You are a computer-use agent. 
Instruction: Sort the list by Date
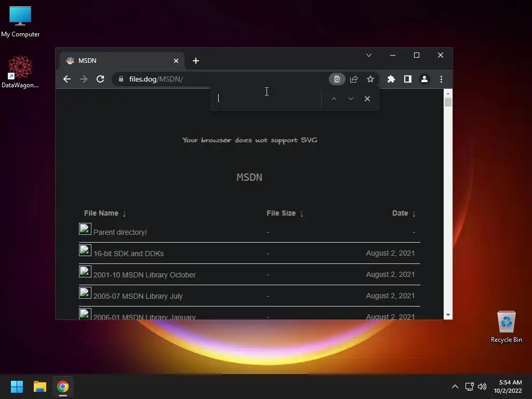click(x=404, y=213)
